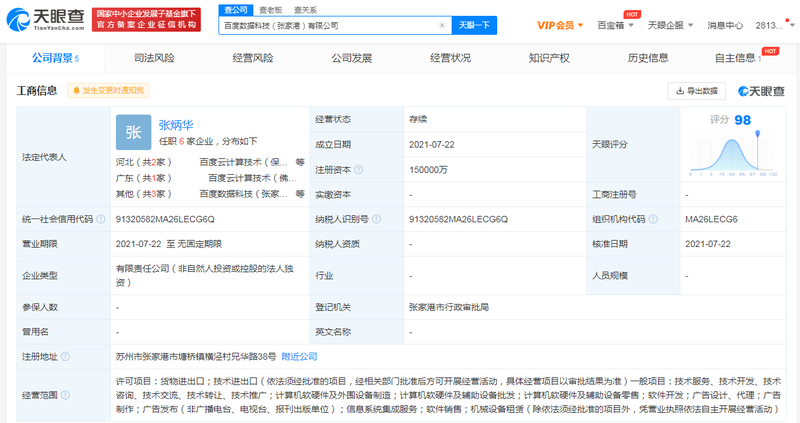Click the 发生变更时通知我 alert button

click(x=108, y=90)
